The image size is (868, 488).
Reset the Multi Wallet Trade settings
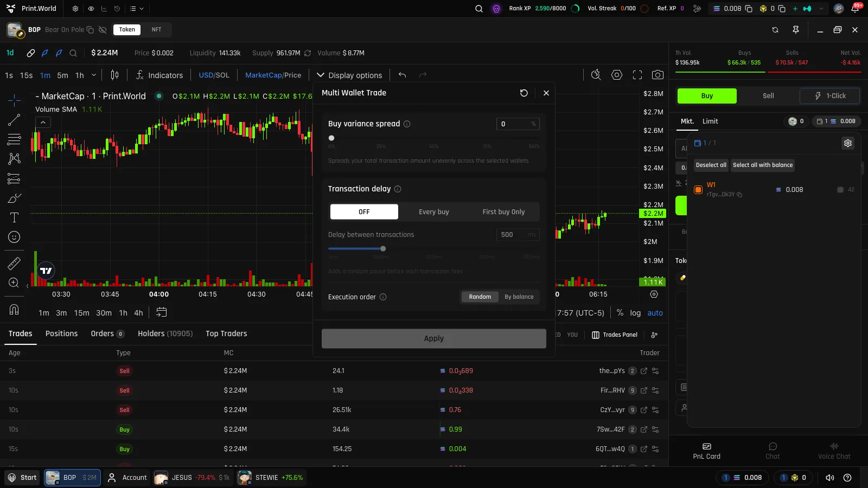pos(524,93)
